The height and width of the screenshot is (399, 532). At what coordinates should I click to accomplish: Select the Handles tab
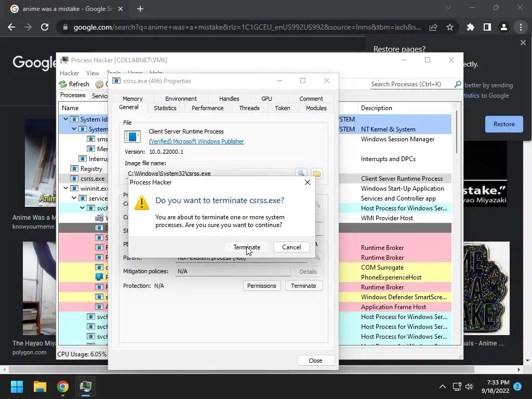coord(229,98)
